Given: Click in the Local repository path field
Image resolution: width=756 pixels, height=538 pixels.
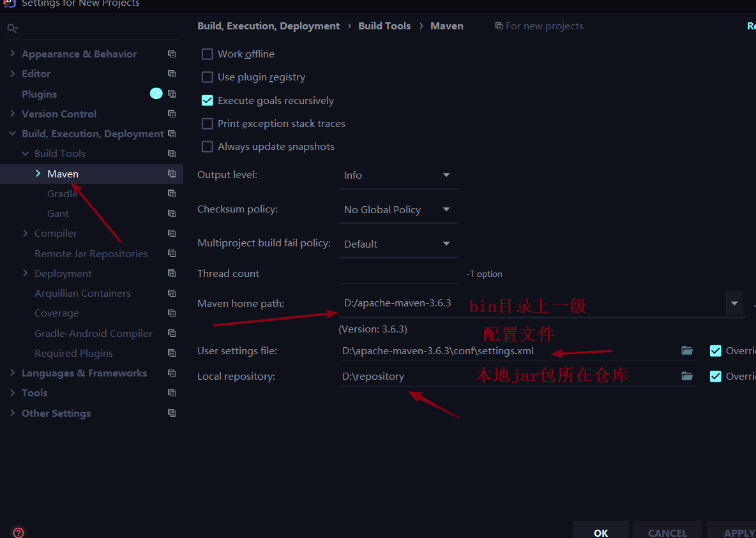Looking at the screenshot, I should pyautogui.click(x=508, y=377).
